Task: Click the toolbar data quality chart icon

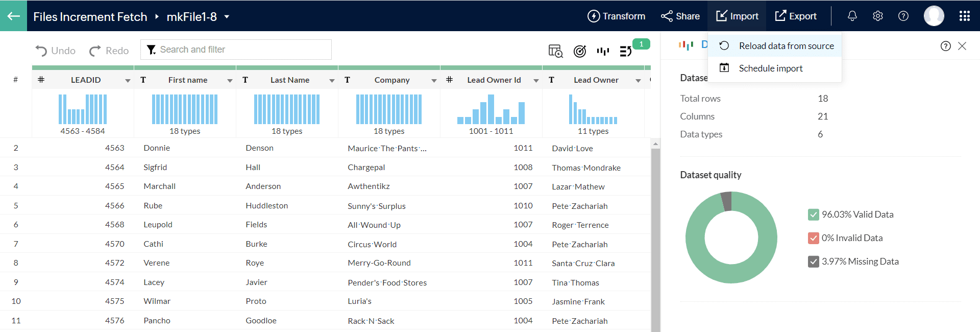Action: [603, 51]
